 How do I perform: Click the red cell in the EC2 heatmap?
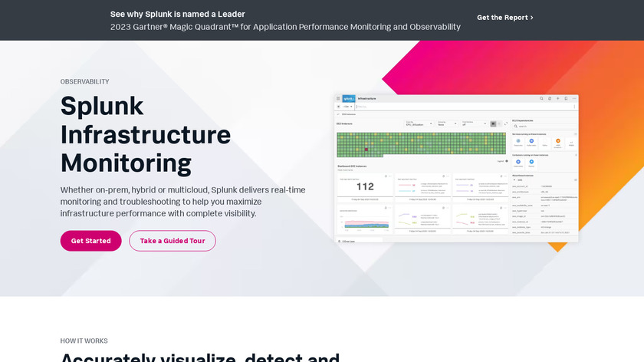tap(366, 150)
